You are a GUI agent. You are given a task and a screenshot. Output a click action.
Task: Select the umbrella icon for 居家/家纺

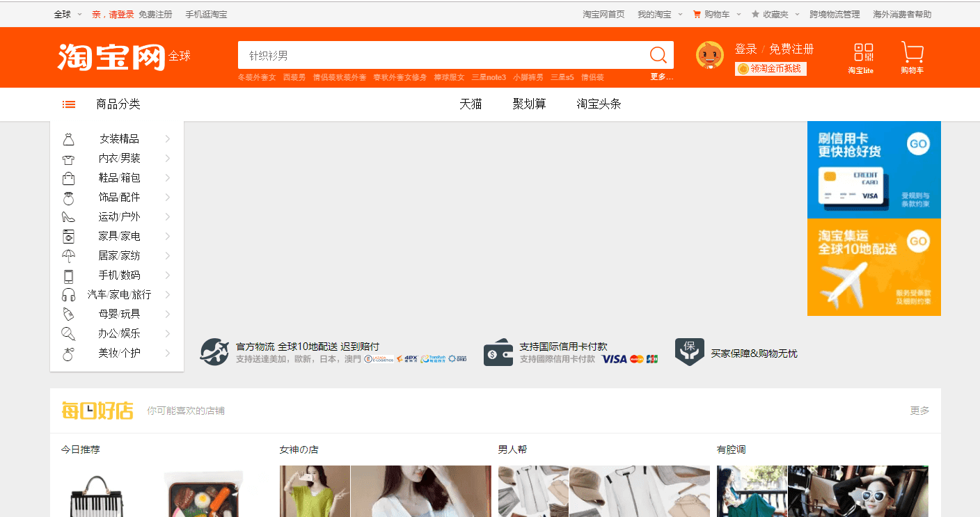pos(68,256)
